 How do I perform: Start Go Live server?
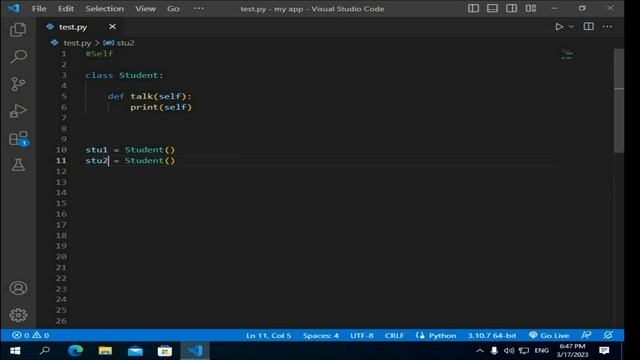pos(549,336)
